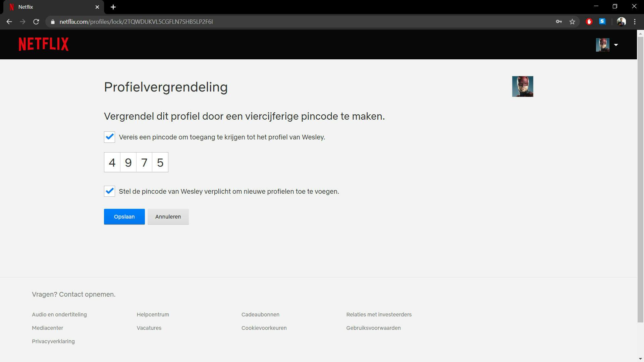Open the Chrome profile avatar icon
The image size is (644, 362).
pos(621,22)
